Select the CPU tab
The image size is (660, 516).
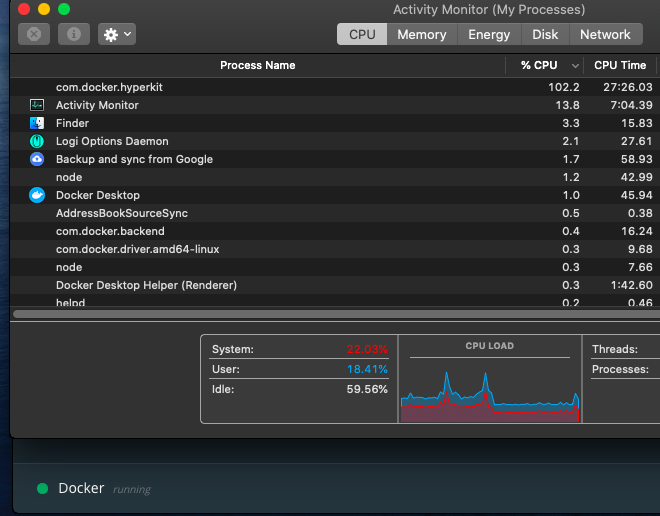362,34
